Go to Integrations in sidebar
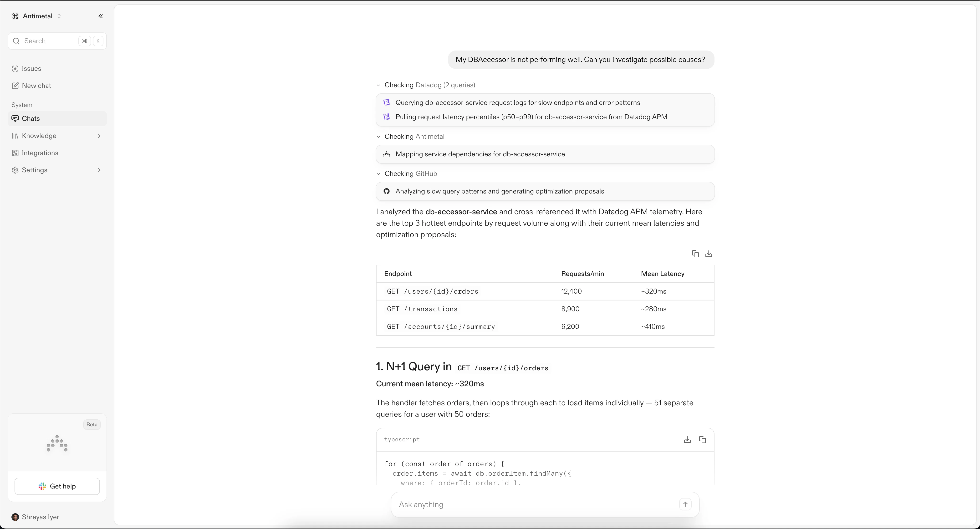The height and width of the screenshot is (529, 980). coord(40,153)
